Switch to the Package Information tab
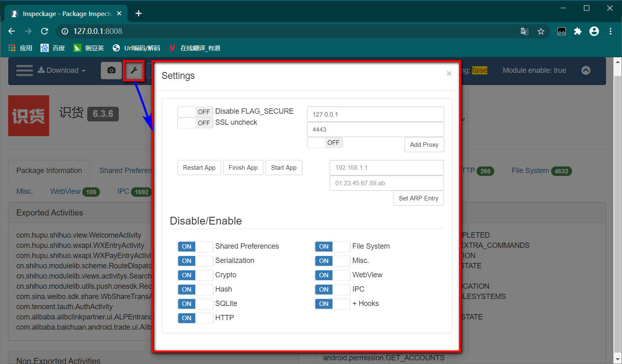This screenshot has width=622, height=364. click(49, 171)
